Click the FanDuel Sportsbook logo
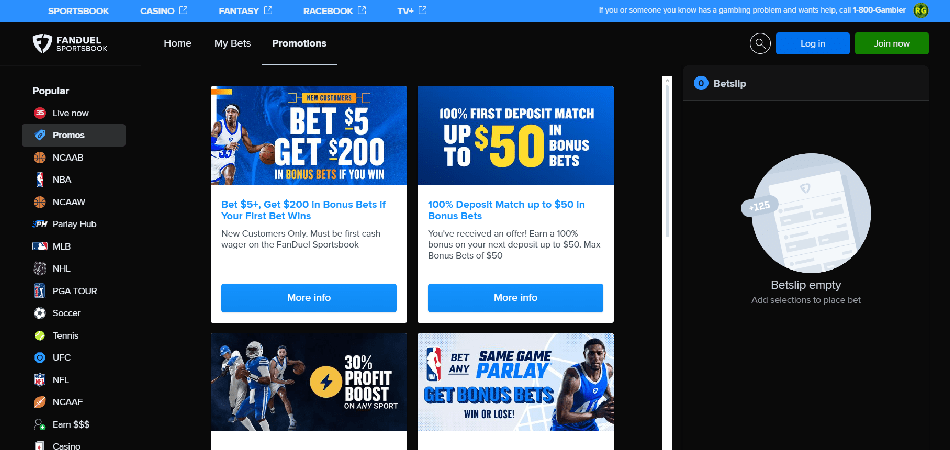The height and width of the screenshot is (450, 950). pos(70,44)
